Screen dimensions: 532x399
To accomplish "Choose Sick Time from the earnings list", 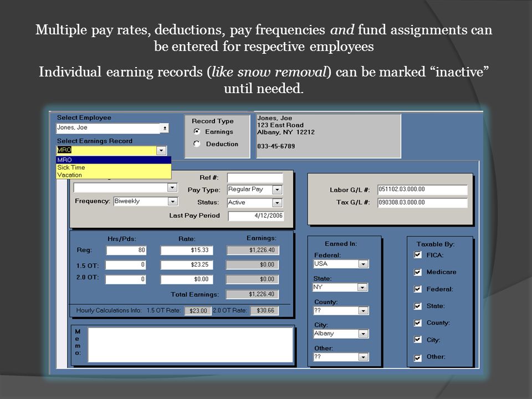I will click(x=113, y=167).
